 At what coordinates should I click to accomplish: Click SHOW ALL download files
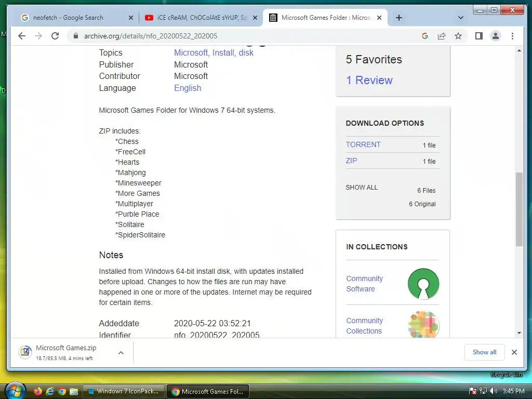point(362,187)
